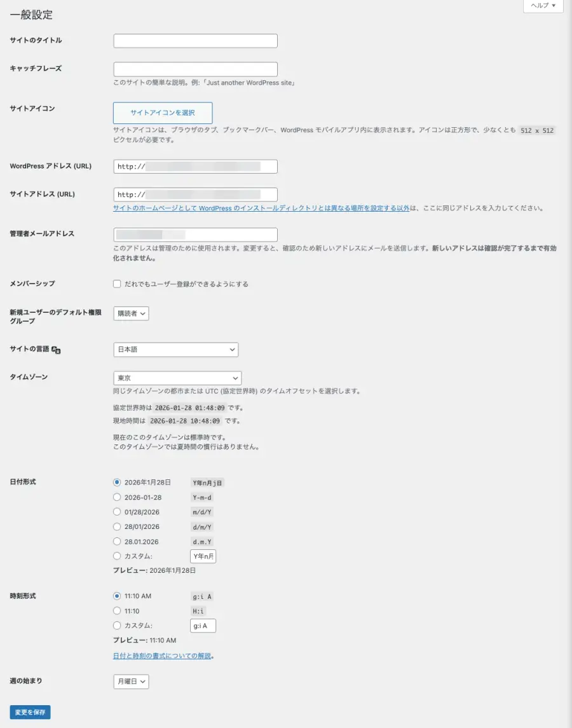
Task: Select the 28.01.2026 date format
Action: point(117,541)
